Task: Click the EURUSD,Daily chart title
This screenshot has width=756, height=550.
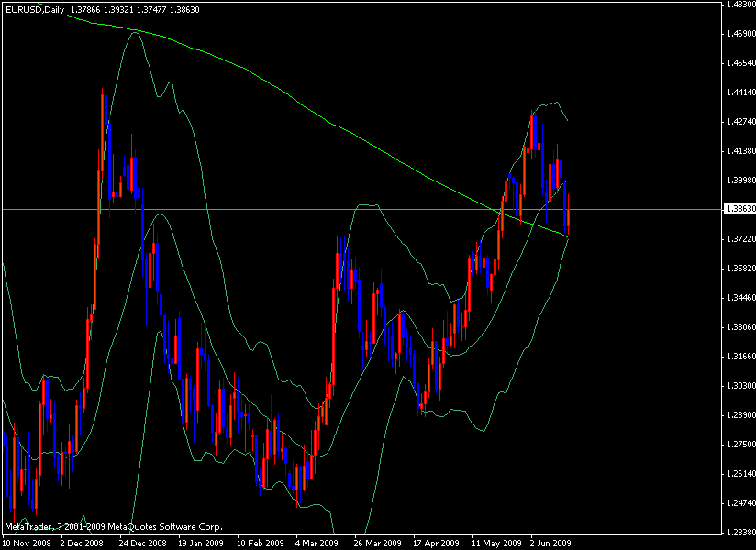Action: click(35, 10)
